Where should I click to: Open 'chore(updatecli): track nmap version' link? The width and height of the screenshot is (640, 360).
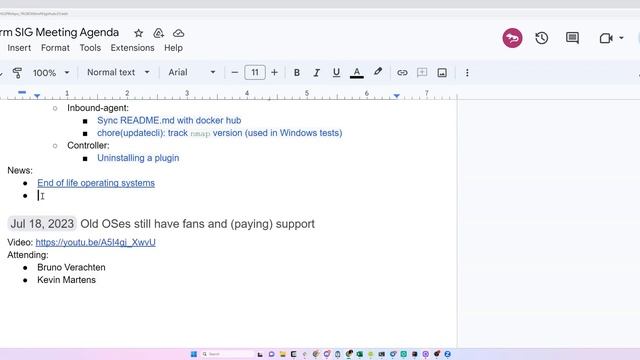click(220, 133)
